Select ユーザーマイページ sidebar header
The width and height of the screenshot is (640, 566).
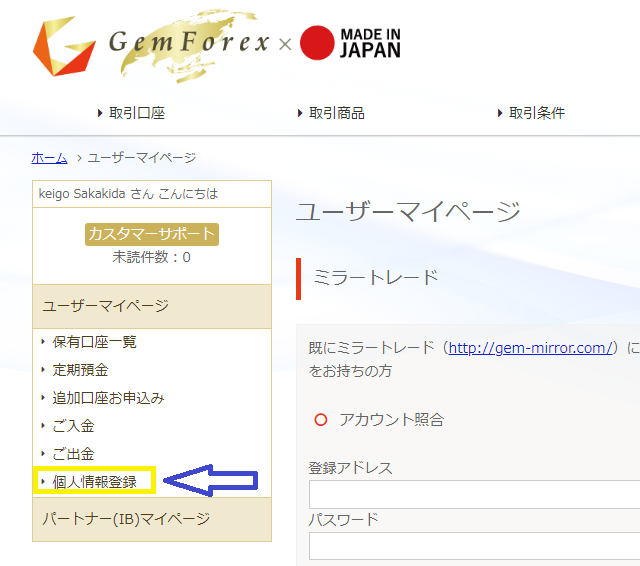(x=152, y=306)
